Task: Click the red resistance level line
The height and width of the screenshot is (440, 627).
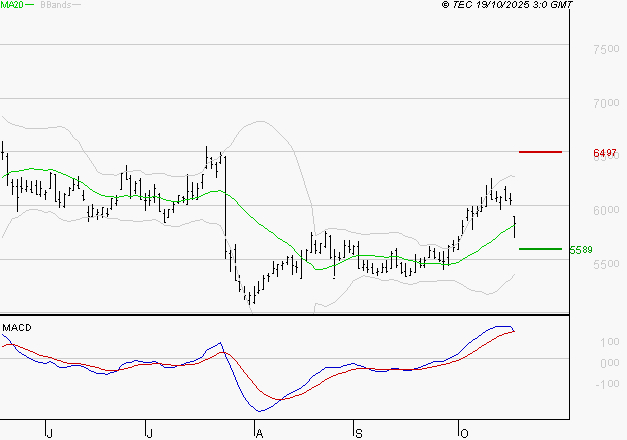Action: [540, 152]
